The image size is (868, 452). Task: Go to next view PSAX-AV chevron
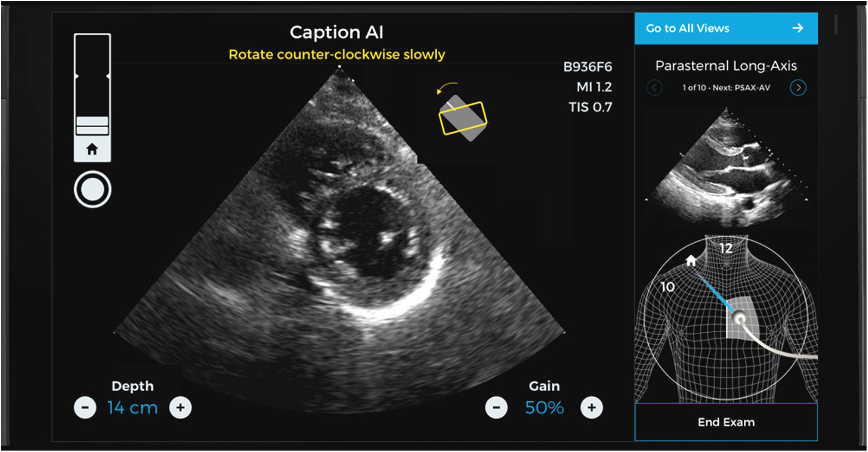798,88
